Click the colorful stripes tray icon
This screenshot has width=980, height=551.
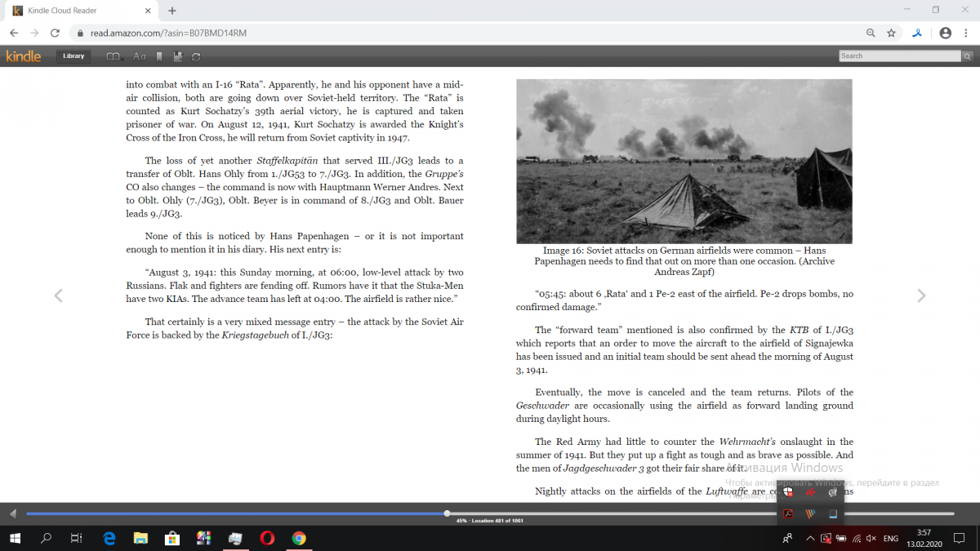pos(810,514)
